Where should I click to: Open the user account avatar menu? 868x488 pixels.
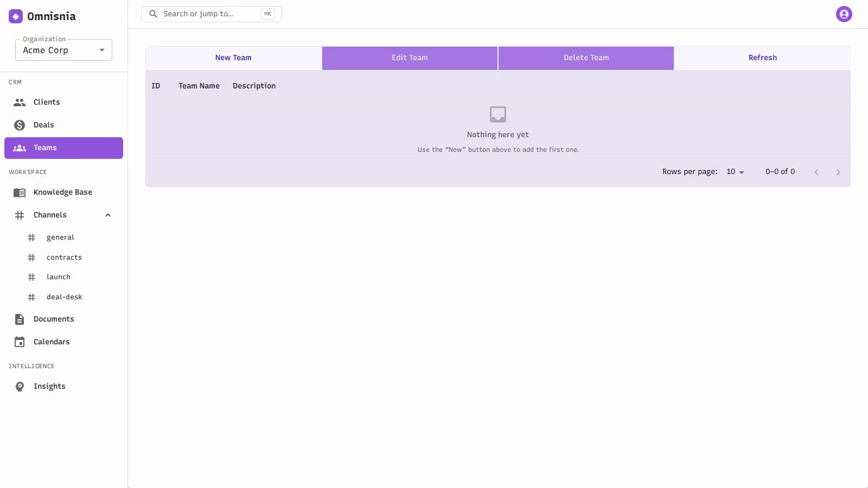point(844,14)
